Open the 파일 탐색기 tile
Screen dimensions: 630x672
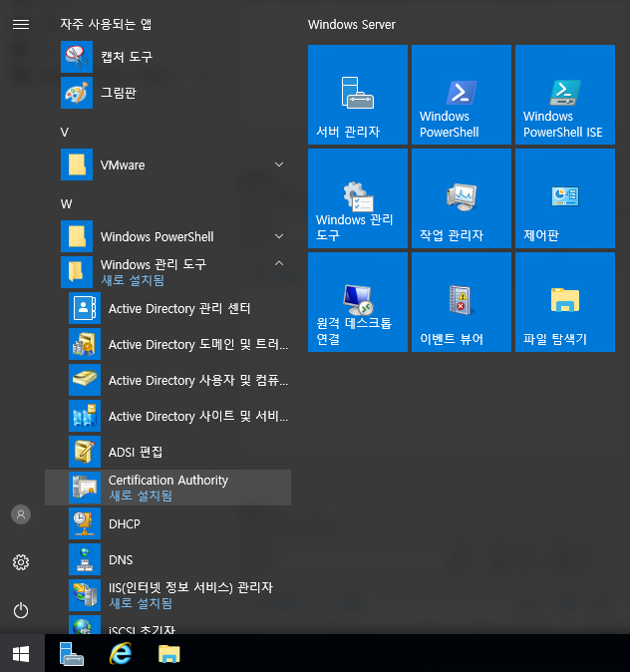coord(565,302)
